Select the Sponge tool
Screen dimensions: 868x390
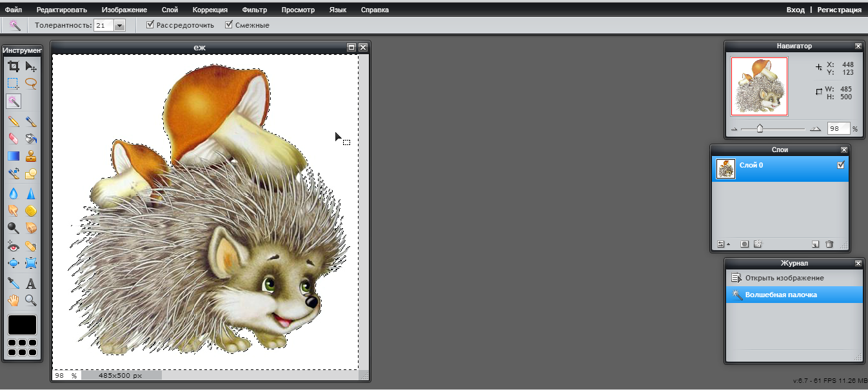pos(30,210)
